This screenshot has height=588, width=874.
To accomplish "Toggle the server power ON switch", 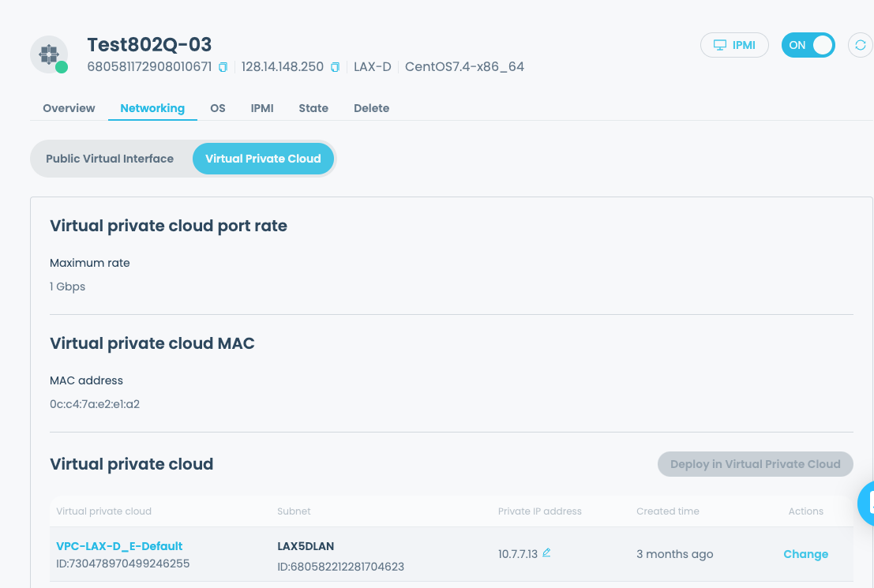I will click(808, 45).
